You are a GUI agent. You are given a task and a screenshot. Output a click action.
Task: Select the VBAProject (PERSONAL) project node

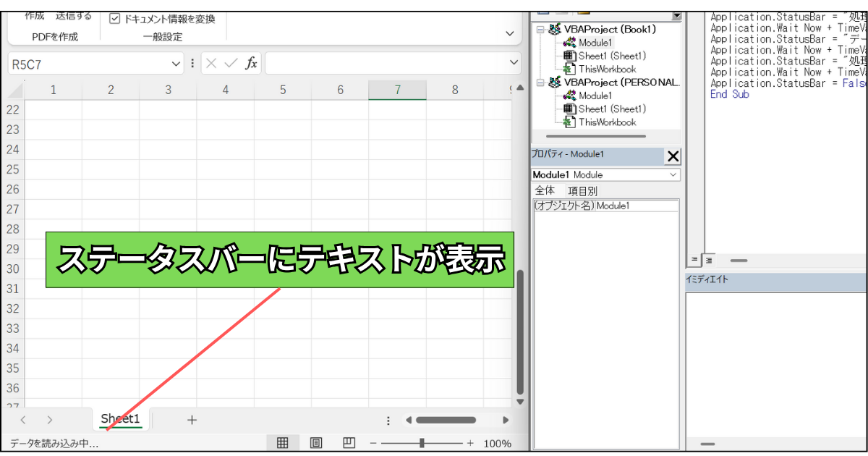point(622,83)
